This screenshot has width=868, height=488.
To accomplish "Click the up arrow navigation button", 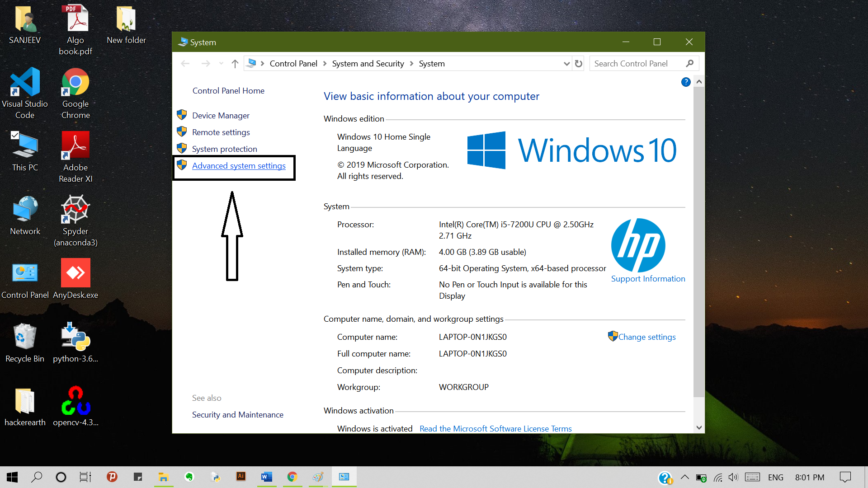I will point(235,64).
